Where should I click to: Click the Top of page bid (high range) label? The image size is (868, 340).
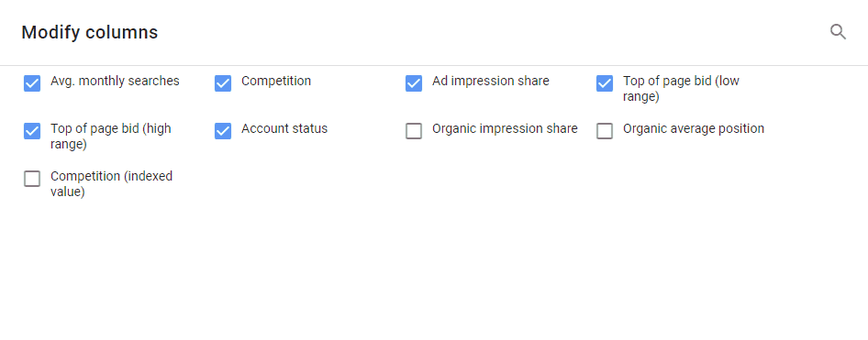[111, 137]
